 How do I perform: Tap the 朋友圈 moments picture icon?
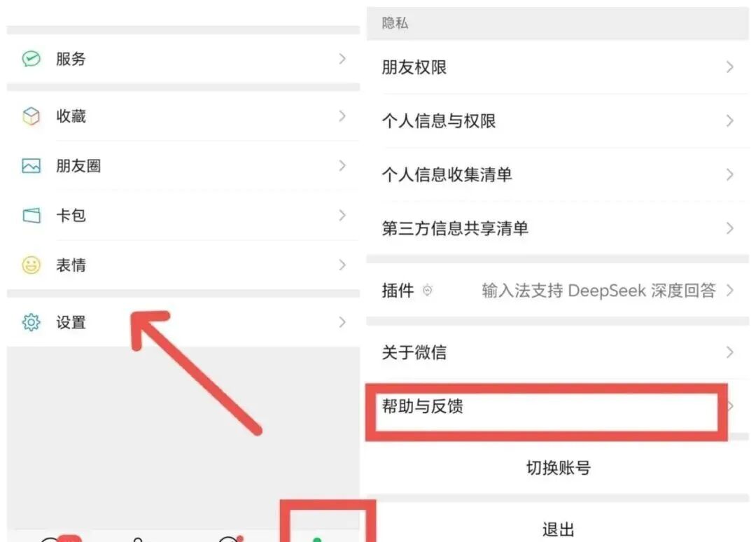click(x=31, y=166)
